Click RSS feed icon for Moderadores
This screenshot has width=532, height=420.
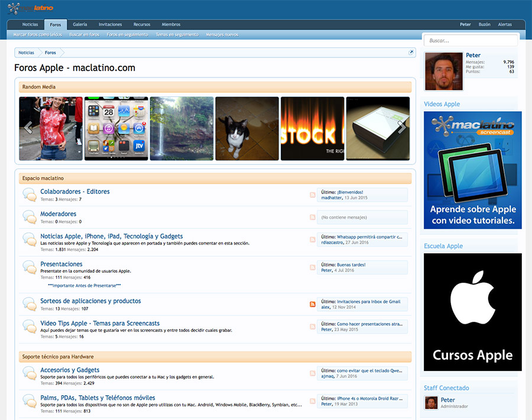pos(313,217)
